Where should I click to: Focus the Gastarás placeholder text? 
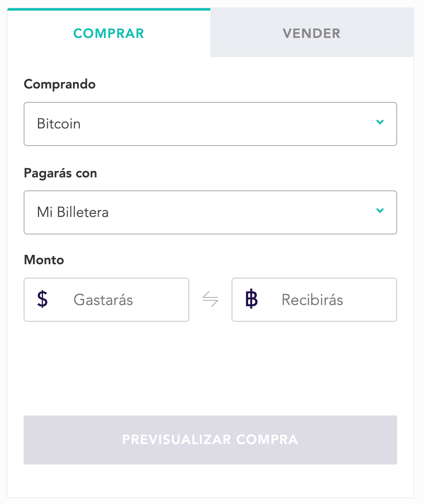click(103, 300)
